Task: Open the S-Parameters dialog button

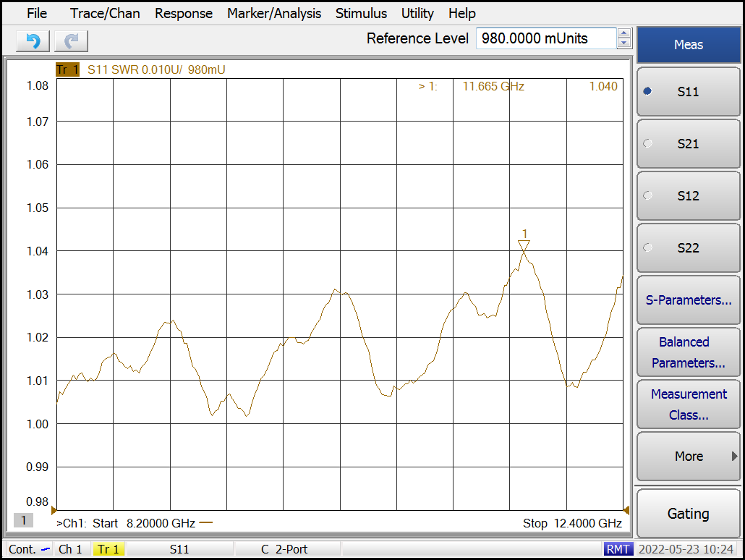Action: 688,300
